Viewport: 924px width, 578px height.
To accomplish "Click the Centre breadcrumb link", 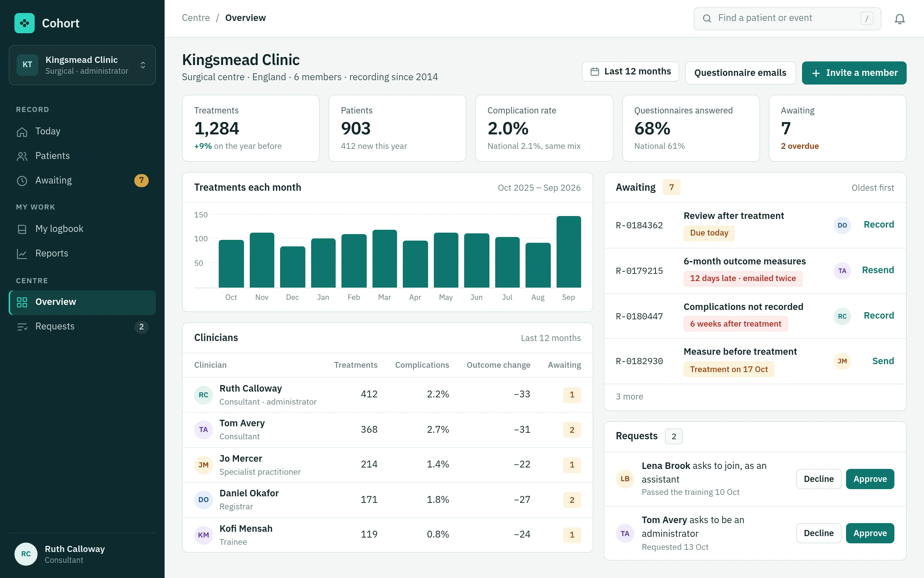I will pyautogui.click(x=196, y=18).
